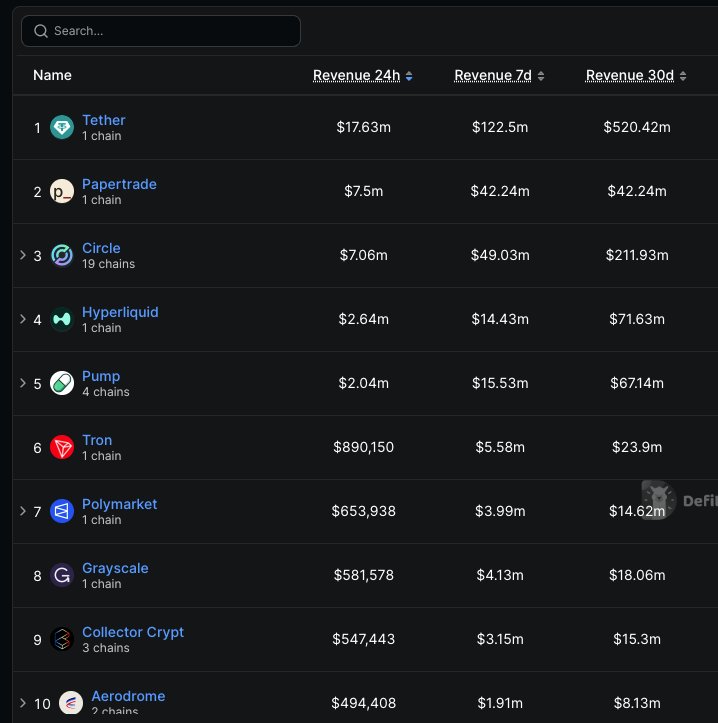Click the Grayscale logo icon
Viewport: 718px width, 723px height.
(x=62, y=575)
